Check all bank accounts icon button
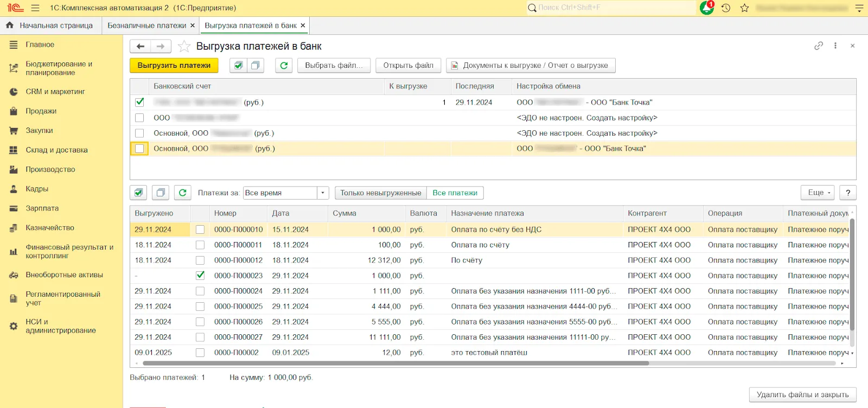The width and height of the screenshot is (868, 408). click(238, 66)
